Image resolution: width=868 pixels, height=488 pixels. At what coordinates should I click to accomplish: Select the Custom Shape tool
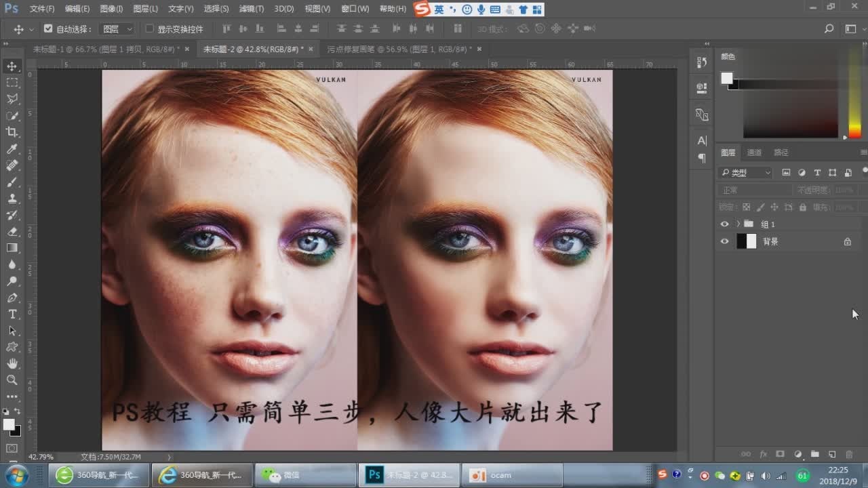tap(12, 347)
